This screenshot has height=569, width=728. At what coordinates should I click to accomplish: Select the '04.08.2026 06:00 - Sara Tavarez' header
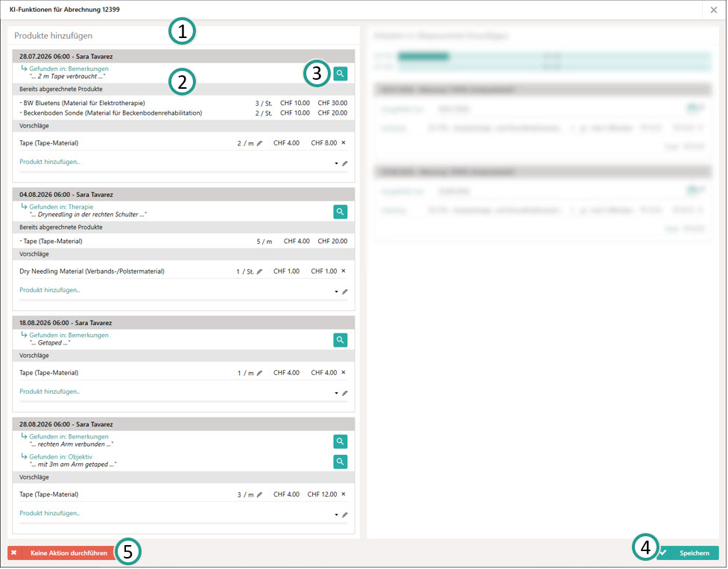[x=183, y=195]
